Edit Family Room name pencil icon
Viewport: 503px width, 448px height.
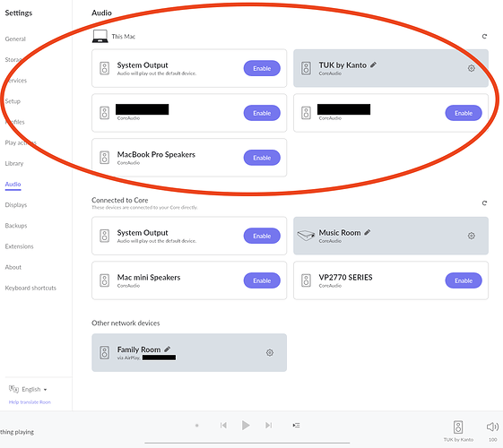coord(167,349)
